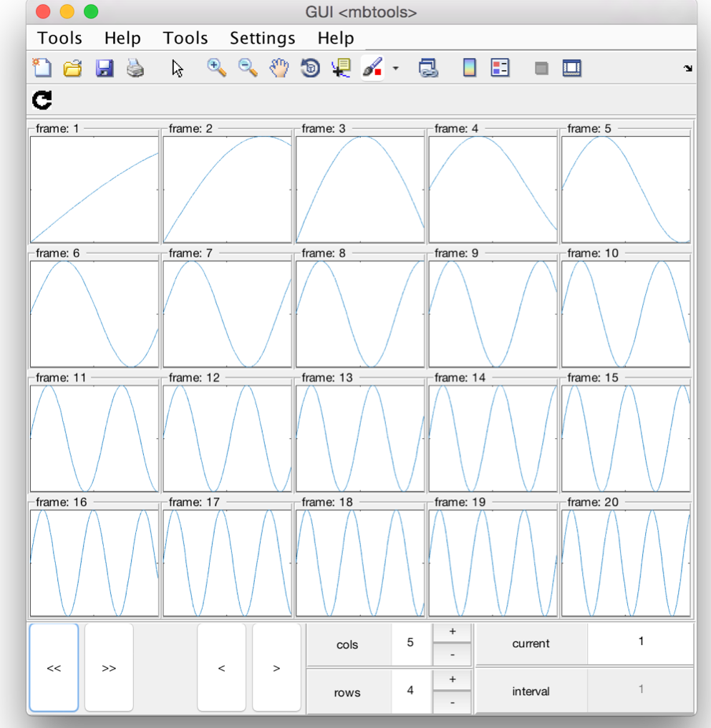Viewport: 711px width, 728px height.
Task: Click the 'current' label
Action: (531, 644)
